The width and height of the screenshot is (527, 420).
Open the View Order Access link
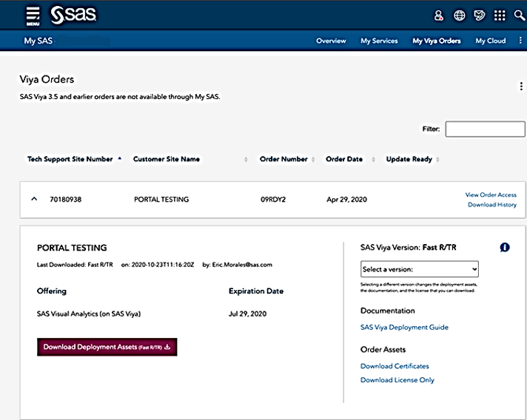(491, 194)
